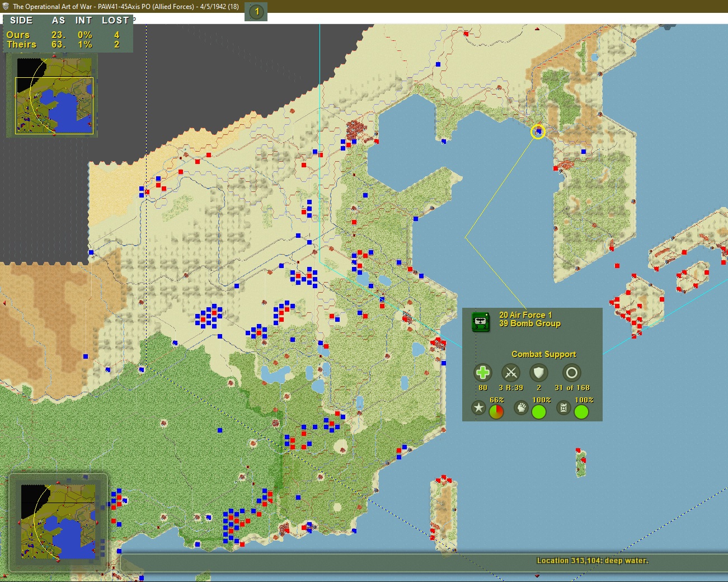Screen dimensions: 728x582
Task: Click the lower-left minimap overview
Action: 58,522
